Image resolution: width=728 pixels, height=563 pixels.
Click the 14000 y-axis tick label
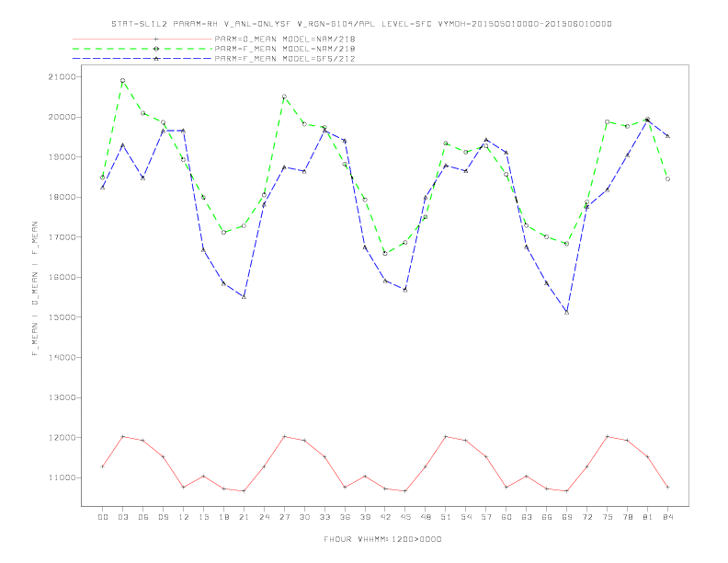tap(62, 358)
